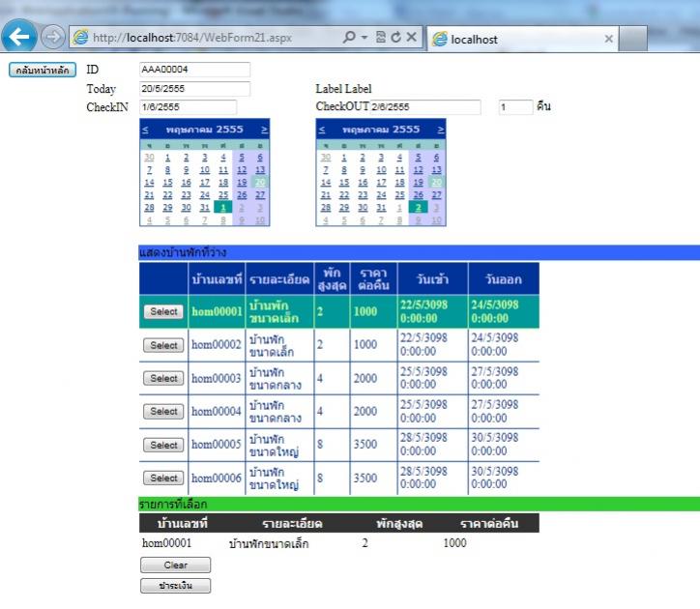Select highlighted day 1 in CheckIN calendar
Image resolution: width=700 pixels, height=609 pixels.
tap(223, 207)
